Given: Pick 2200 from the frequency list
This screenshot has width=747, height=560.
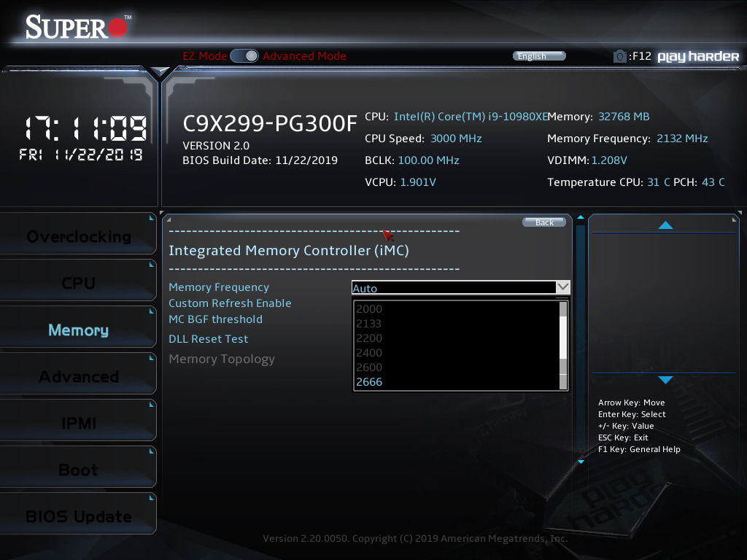Looking at the screenshot, I should point(369,338).
